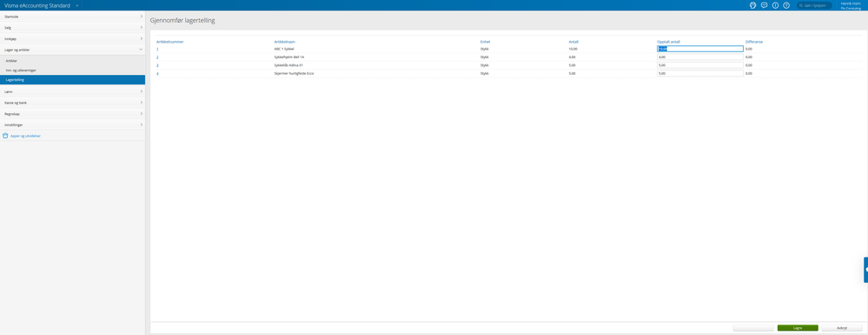Click the Avbryt button
This screenshot has width=868, height=335.
click(x=841, y=328)
